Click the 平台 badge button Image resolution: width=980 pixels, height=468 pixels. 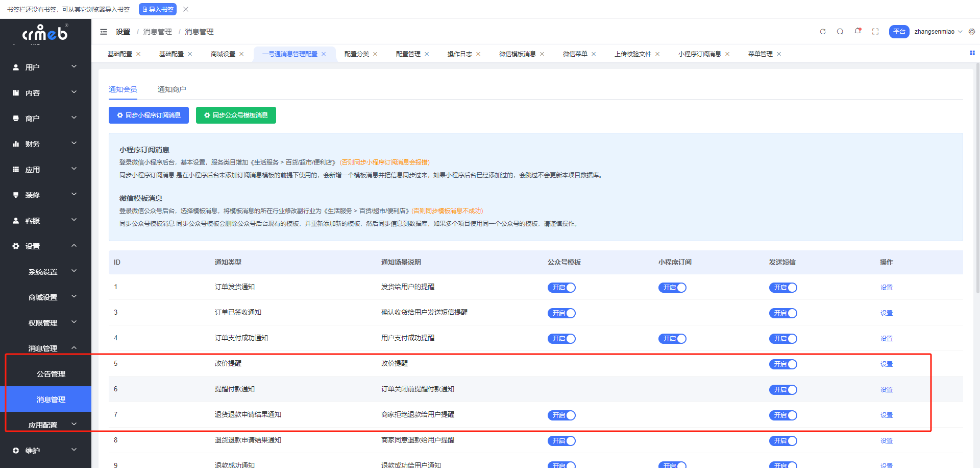(899, 32)
